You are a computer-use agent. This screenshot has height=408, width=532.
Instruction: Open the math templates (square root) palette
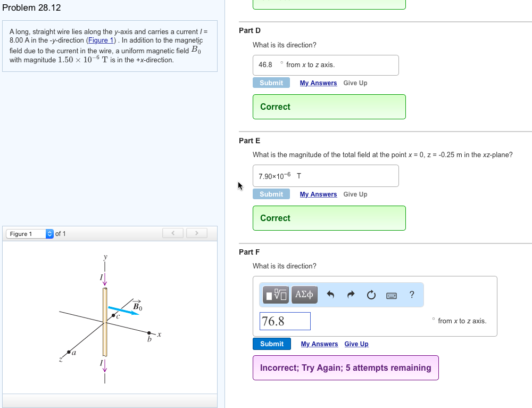click(x=276, y=295)
